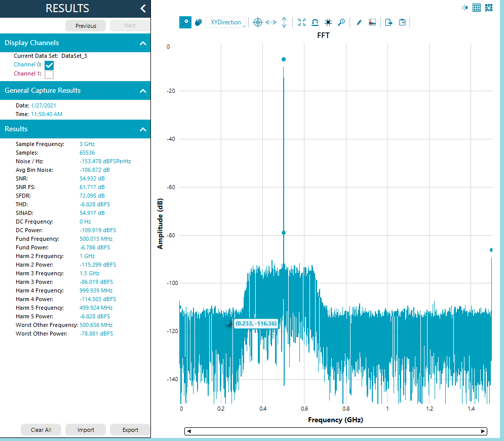
Task: Toggle the grid view icon at top right
Action: tap(477, 8)
